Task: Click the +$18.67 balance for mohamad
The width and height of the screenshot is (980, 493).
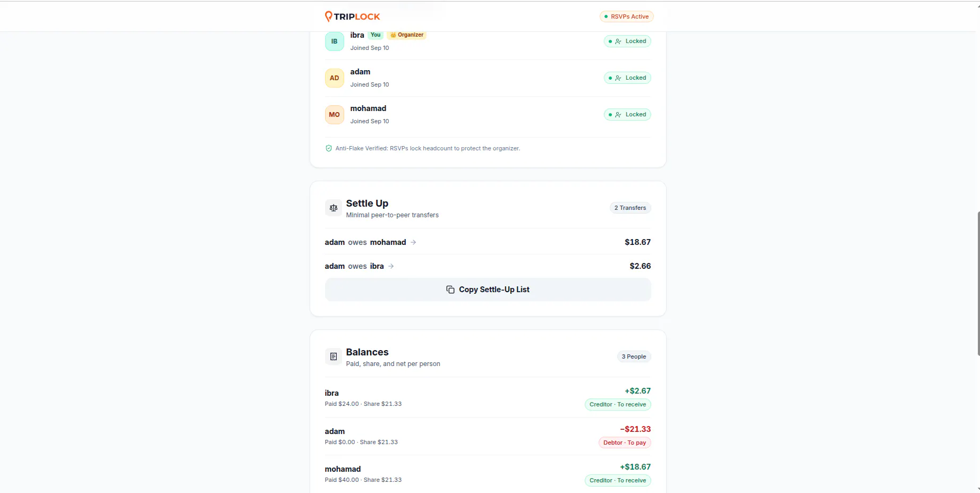Action: click(x=635, y=467)
